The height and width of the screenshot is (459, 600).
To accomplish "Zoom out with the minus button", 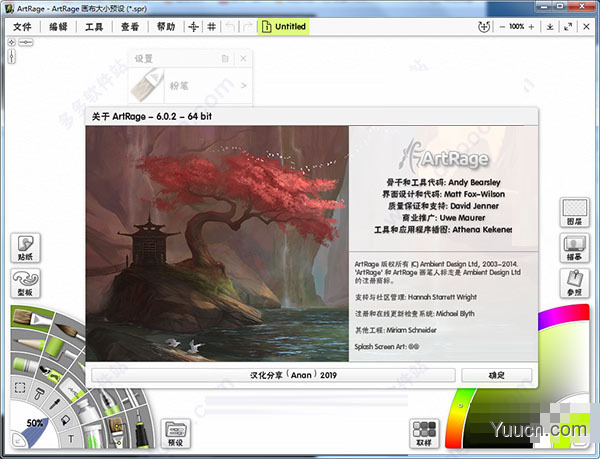I will point(502,27).
